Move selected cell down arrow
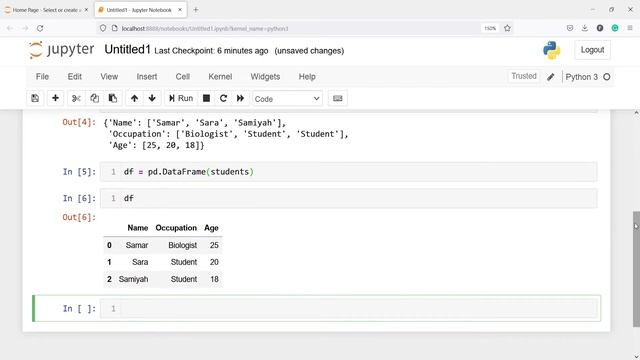The image size is (640, 360). (x=152, y=98)
